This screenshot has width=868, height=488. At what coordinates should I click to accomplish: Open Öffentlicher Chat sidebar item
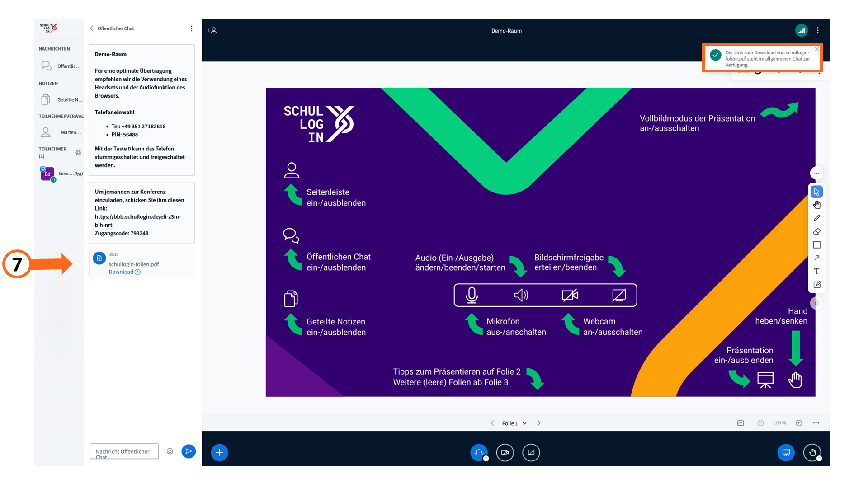point(61,66)
